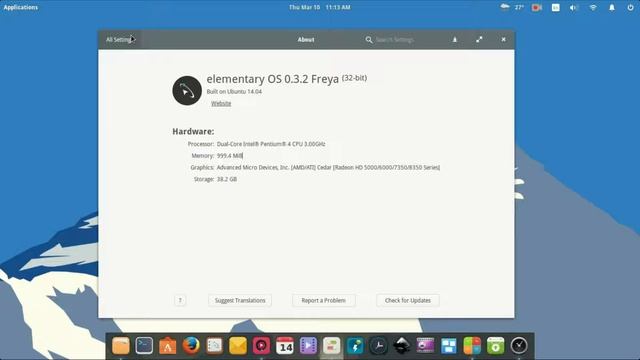The height and width of the screenshot is (360, 640).
Task: Click the download arrow icon in header
Action: [x=455, y=40]
